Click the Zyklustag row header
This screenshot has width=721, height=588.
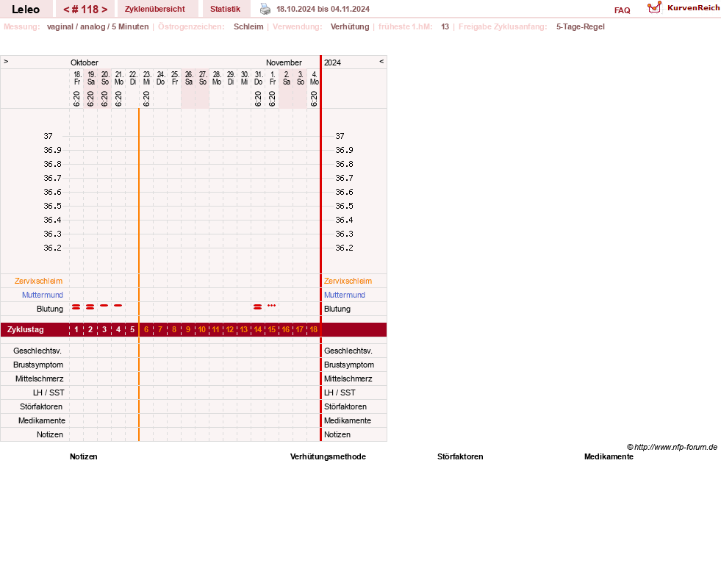[25, 329]
